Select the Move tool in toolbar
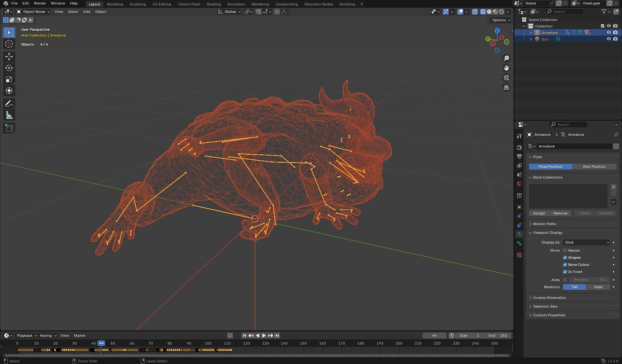This screenshot has width=622, height=364. pyautogui.click(x=9, y=56)
